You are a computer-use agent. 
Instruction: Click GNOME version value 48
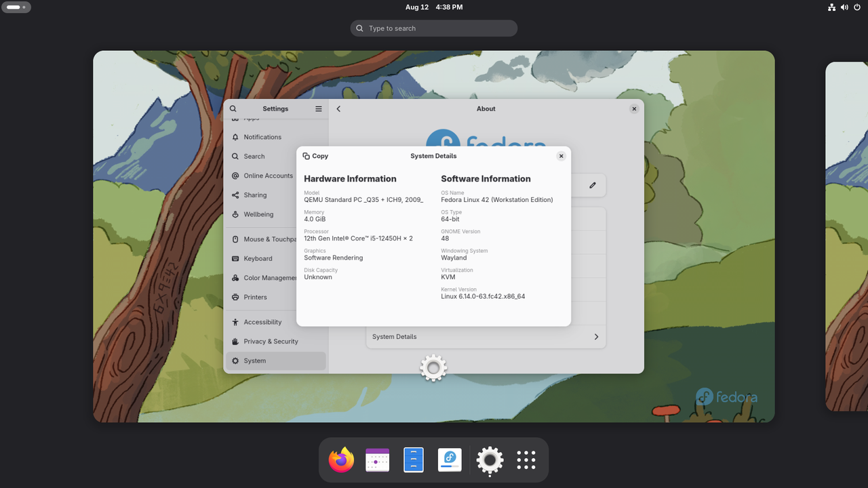(x=445, y=239)
